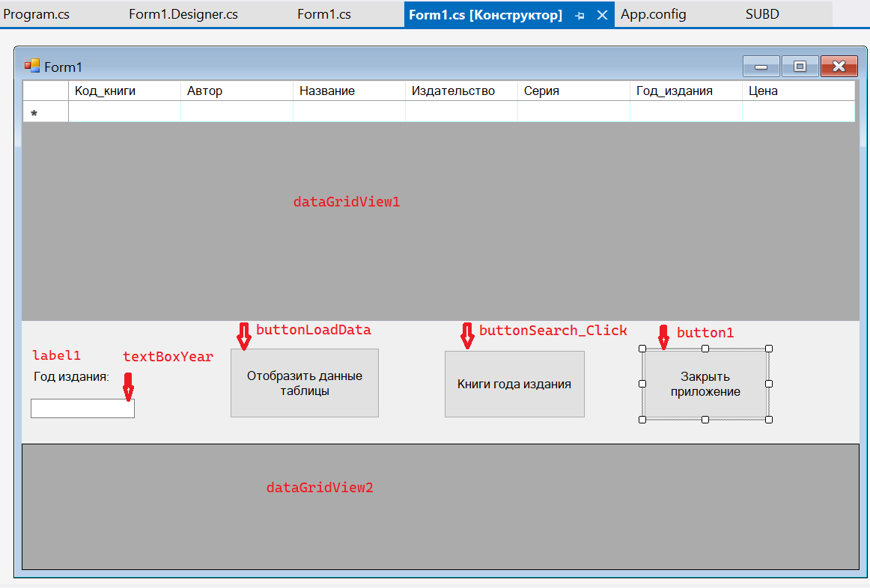Select the 'Год издания:' label

pyautogui.click(x=71, y=376)
